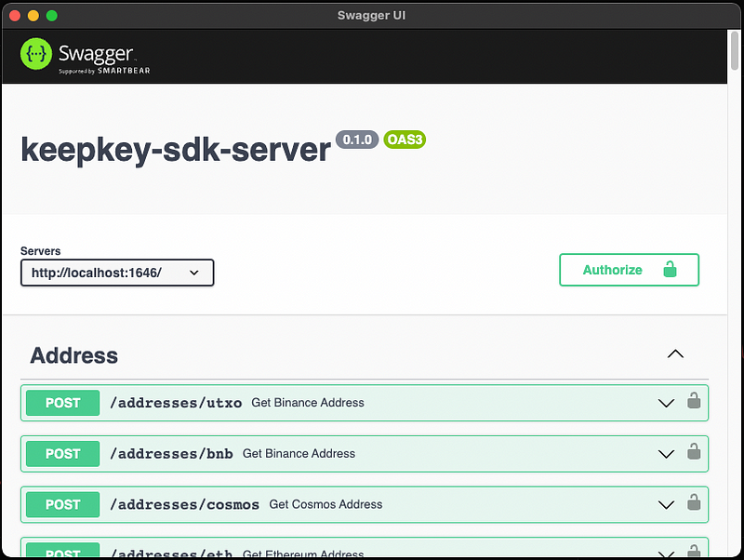Click the padlock icon on /addresses/eth row
The height and width of the screenshot is (560, 744).
[694, 551]
